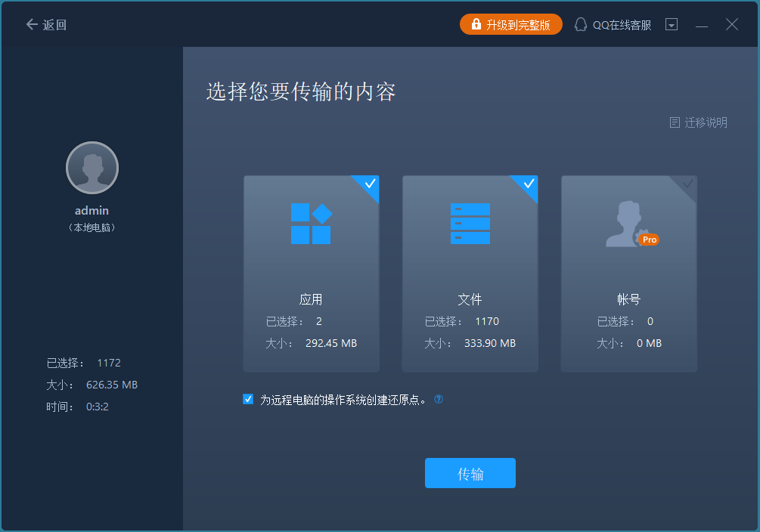Screen dimensions: 760x532
Task: Click the migration notes document icon
Action: (x=675, y=122)
